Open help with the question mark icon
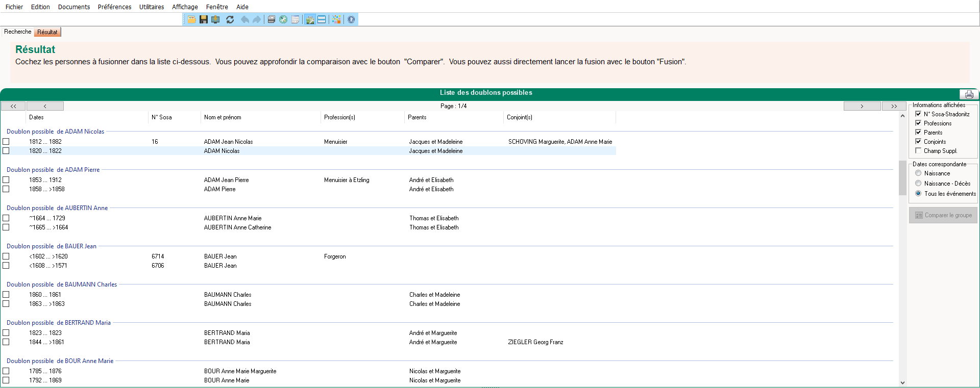This screenshot has width=980, height=388. coord(351,19)
